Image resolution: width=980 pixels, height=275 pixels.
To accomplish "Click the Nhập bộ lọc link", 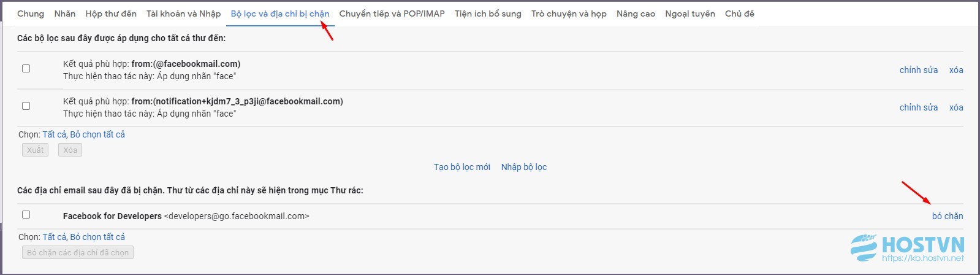I will coord(524,167).
